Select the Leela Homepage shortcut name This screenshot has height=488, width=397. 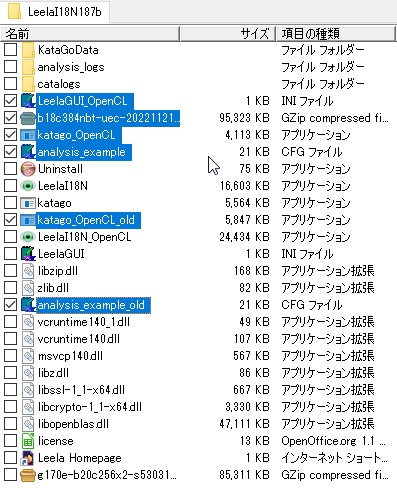point(80,458)
